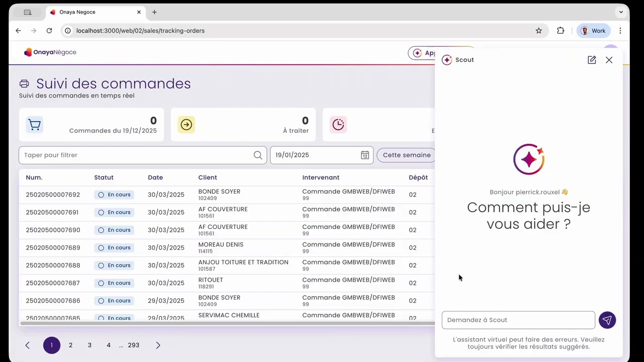The width and height of the screenshot is (644, 362).
Task: Reload the page
Action: 49,31
